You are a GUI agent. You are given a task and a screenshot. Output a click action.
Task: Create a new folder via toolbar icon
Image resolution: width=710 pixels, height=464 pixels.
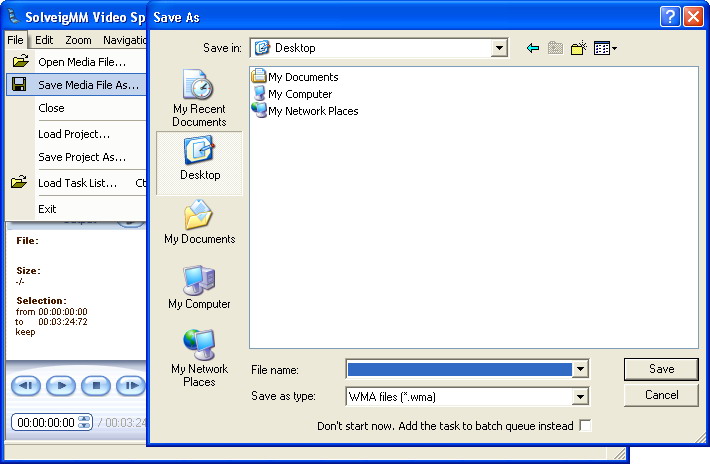[579, 48]
